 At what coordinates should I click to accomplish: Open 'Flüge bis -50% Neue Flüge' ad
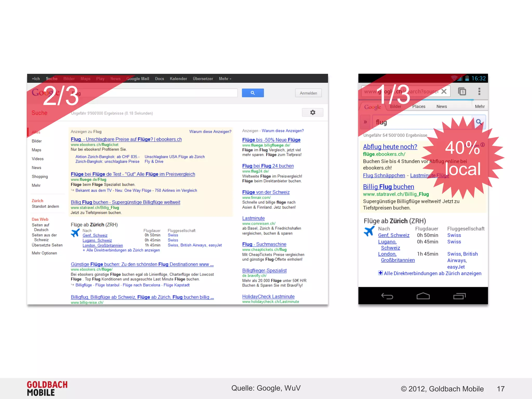[271, 140]
